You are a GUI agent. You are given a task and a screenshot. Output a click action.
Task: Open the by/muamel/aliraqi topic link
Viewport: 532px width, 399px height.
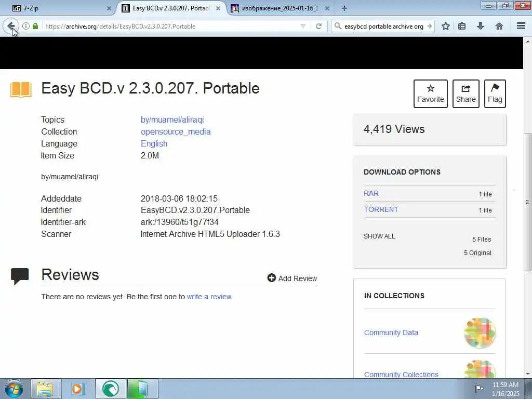[172, 120]
